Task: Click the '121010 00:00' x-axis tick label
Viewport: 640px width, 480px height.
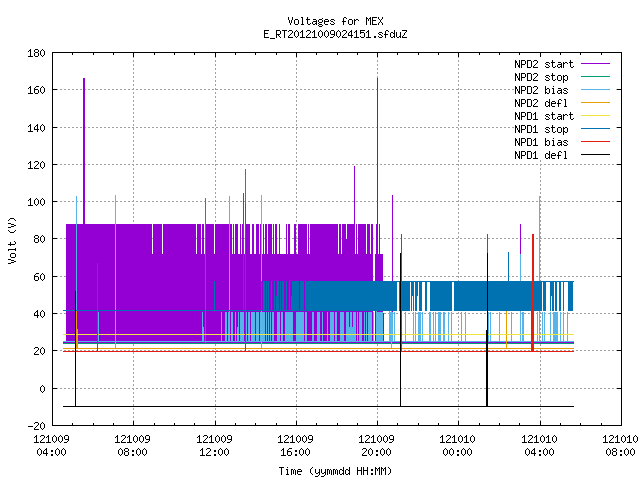Action: pos(458,446)
